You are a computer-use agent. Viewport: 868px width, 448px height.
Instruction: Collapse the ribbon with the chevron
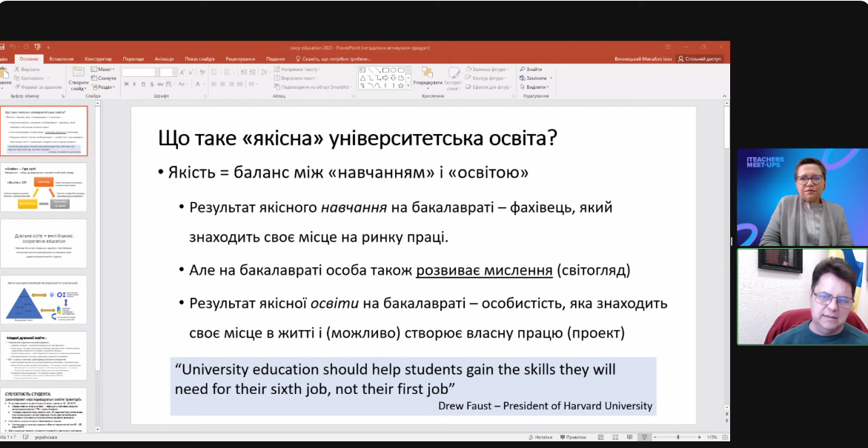point(725,96)
